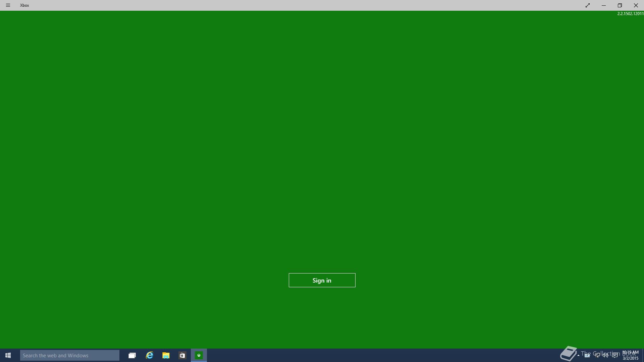
Task: Focus the 'Search the web and Windows' box
Action: coord(70,355)
